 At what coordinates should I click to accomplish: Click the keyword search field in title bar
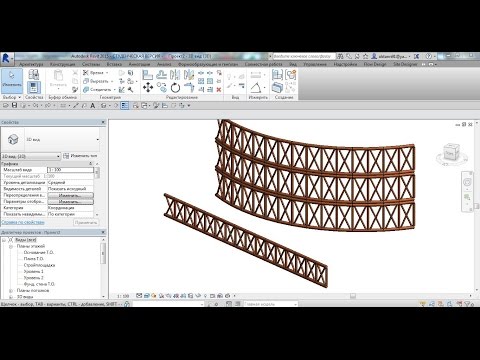[x=303, y=56]
